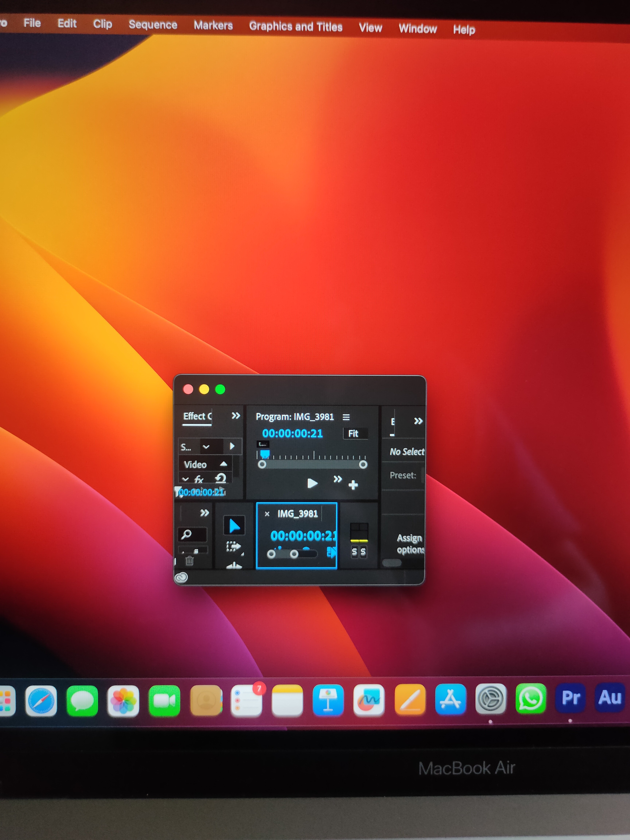Click the Button Editor plus icon
The height and width of the screenshot is (840, 630).
[353, 485]
